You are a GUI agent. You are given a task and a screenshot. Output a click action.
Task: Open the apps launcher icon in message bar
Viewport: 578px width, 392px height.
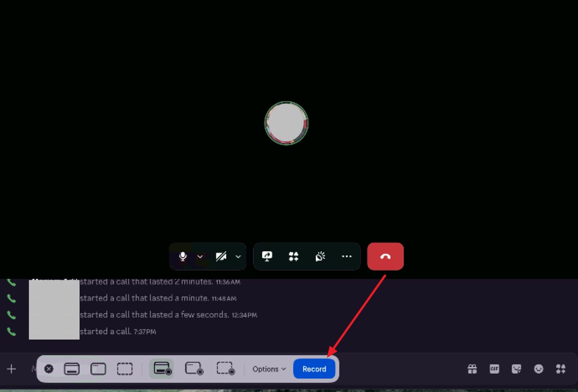[561, 369]
